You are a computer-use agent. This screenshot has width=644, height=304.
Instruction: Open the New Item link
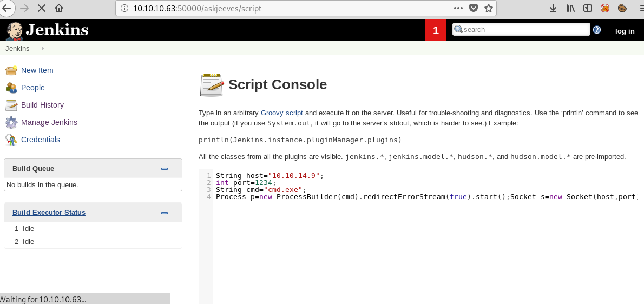37,70
